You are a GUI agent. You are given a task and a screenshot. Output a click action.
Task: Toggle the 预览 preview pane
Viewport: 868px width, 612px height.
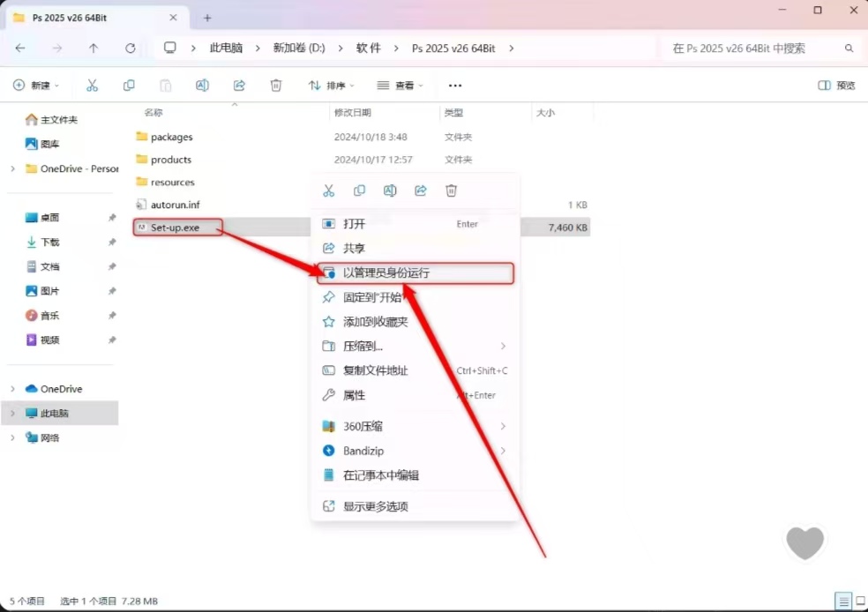(x=836, y=86)
